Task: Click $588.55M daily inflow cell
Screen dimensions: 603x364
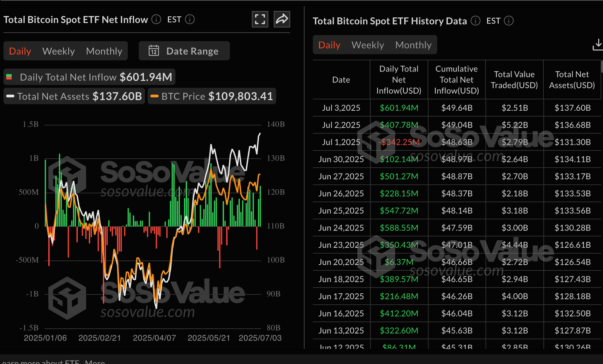Action: (399, 228)
